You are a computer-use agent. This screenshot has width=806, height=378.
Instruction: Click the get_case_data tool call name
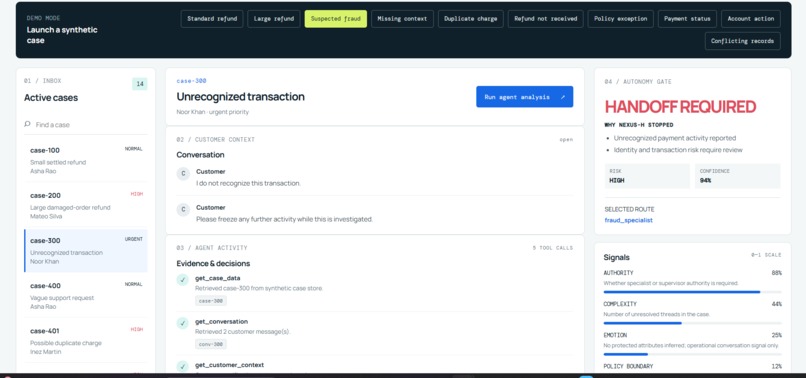pyautogui.click(x=217, y=278)
